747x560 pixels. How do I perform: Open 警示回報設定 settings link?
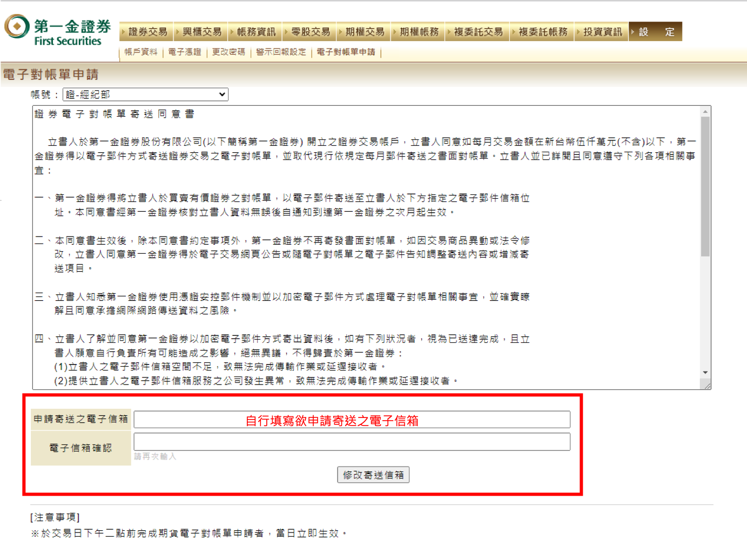click(281, 52)
